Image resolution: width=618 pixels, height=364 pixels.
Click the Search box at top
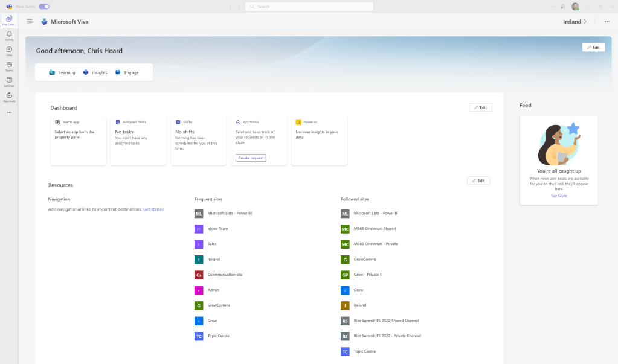309,7
